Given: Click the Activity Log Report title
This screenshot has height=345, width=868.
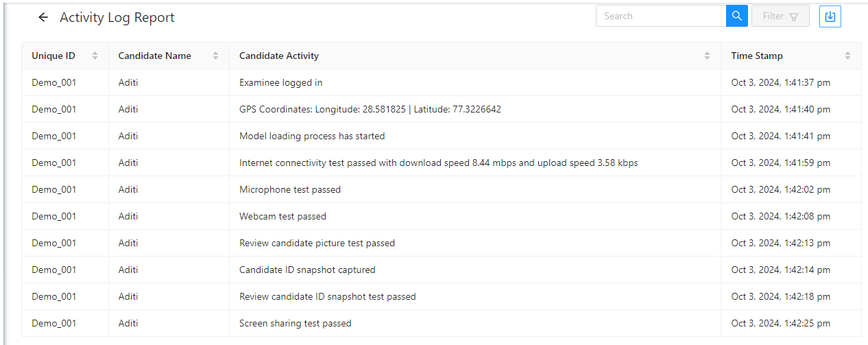Looking at the screenshot, I should [x=117, y=18].
